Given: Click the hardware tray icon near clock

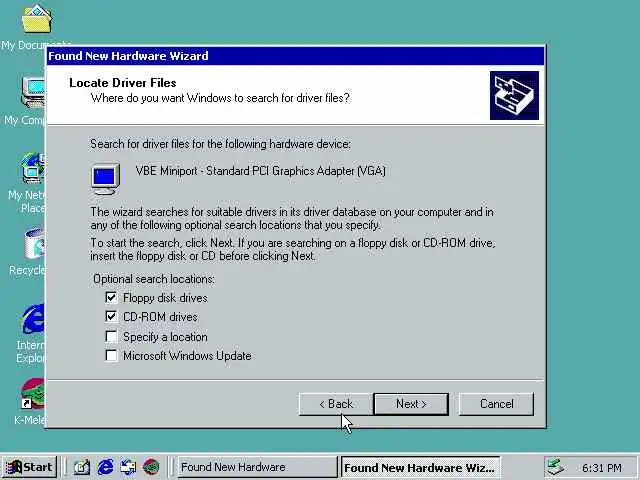Looking at the screenshot, I should pos(556,467).
